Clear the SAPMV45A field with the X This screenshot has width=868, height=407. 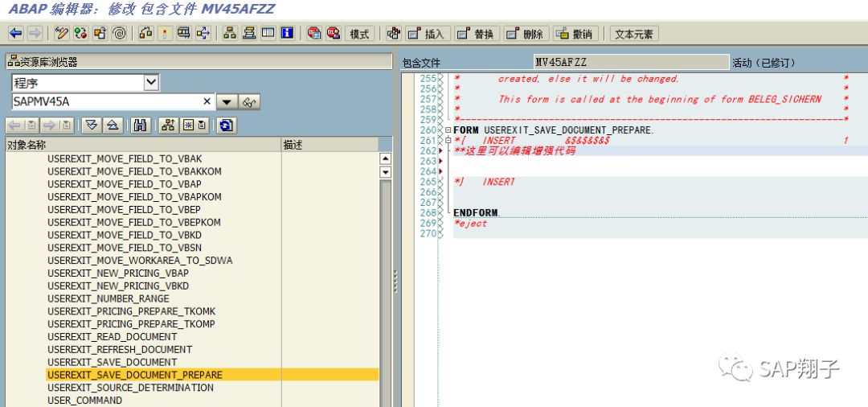coord(207,101)
